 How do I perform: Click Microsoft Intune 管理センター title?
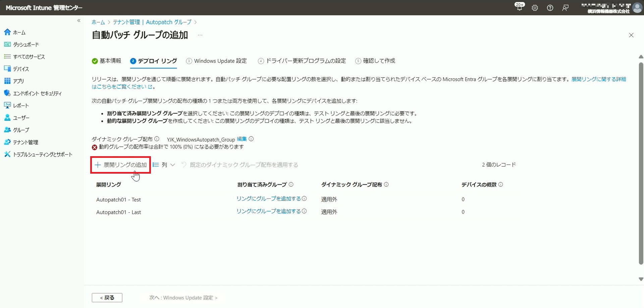point(44,8)
